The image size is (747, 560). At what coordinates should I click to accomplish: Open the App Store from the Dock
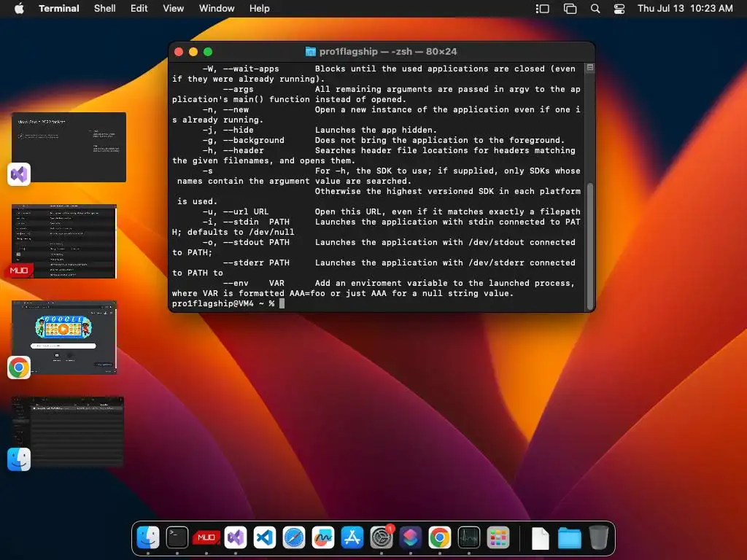point(352,537)
